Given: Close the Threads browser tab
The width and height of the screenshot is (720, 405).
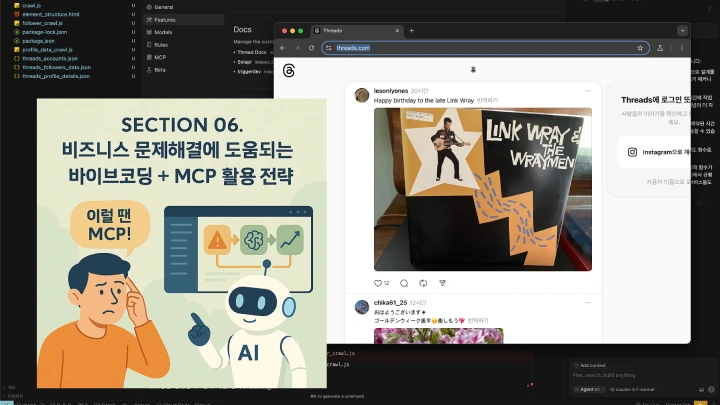Looking at the screenshot, I should pos(397,31).
